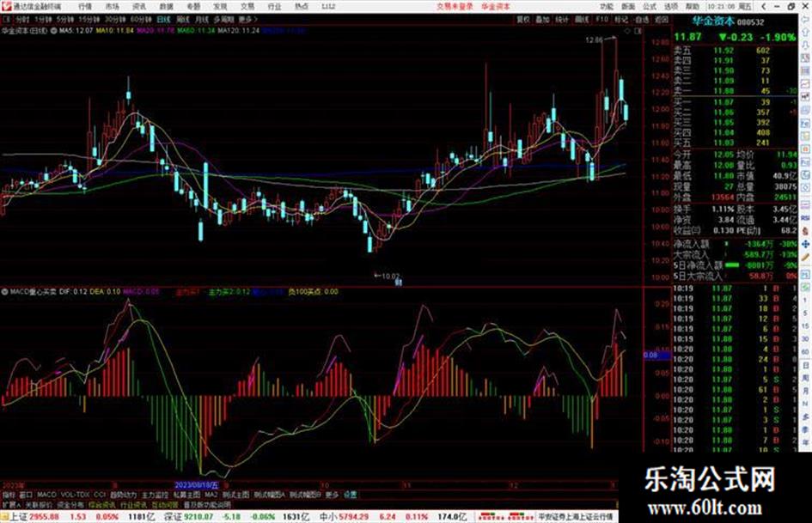This screenshot has height=523, width=812.
Task: Click 设置 in the indicator bar
Action: tap(350, 495)
